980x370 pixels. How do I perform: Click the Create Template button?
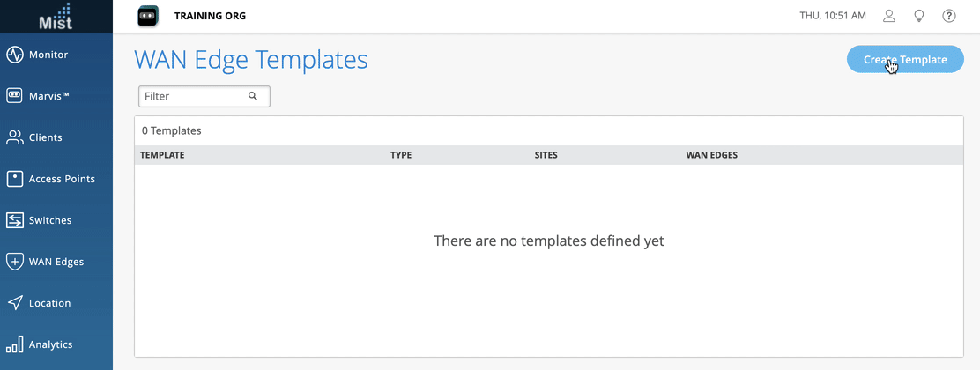pos(905,59)
